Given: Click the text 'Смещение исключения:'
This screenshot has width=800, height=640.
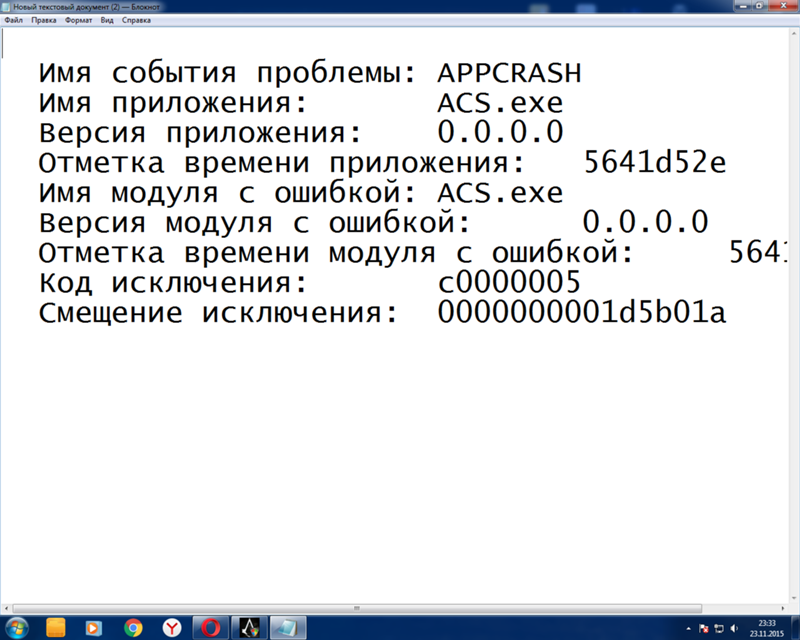Looking at the screenshot, I should (218, 313).
